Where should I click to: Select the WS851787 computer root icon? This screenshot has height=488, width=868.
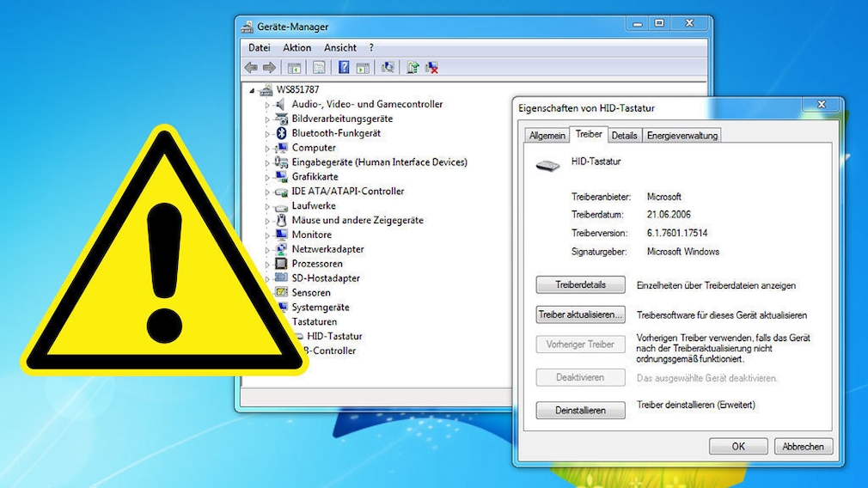[266, 89]
